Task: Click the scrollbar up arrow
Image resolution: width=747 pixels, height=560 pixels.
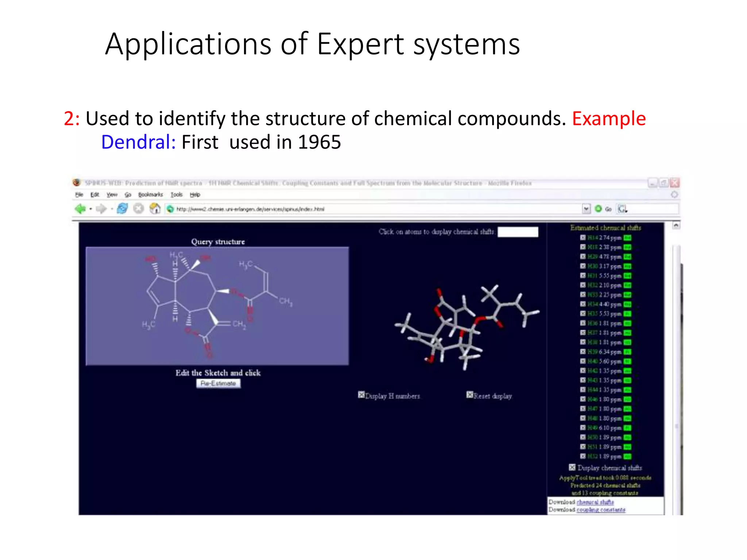Action: [676, 225]
